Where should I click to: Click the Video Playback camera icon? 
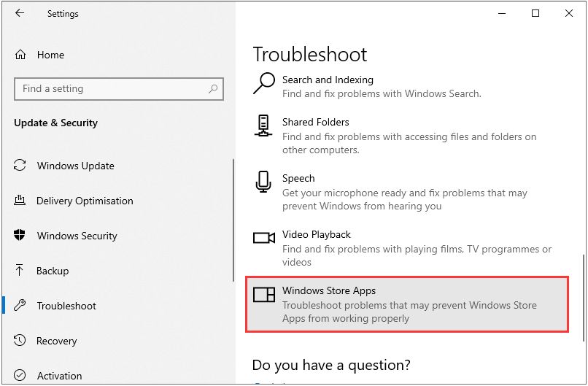point(264,237)
